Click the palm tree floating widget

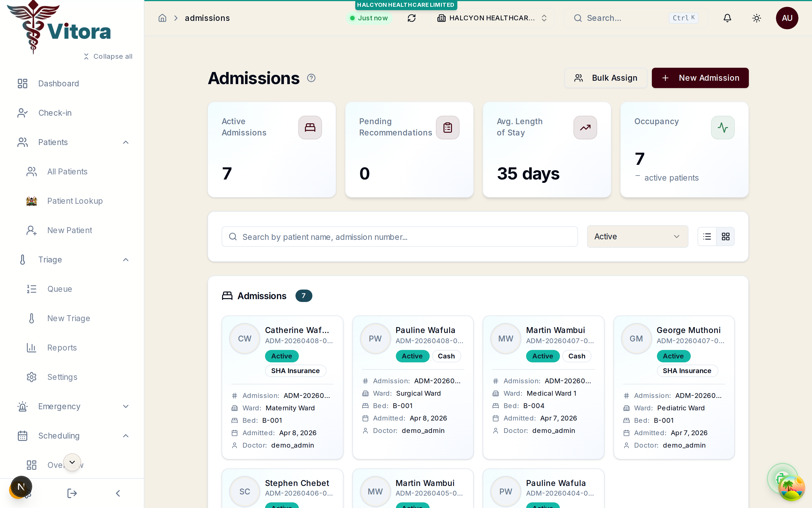[x=791, y=487]
